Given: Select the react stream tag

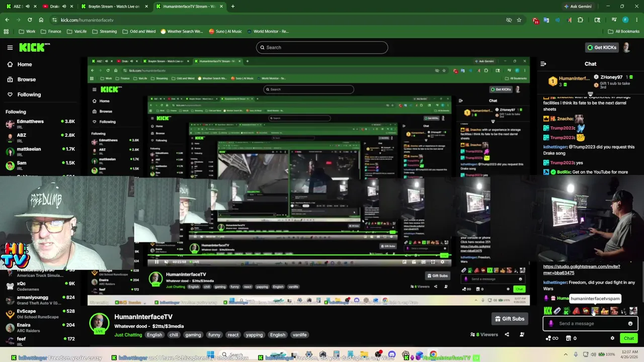Looking at the screenshot, I should [x=233, y=335].
